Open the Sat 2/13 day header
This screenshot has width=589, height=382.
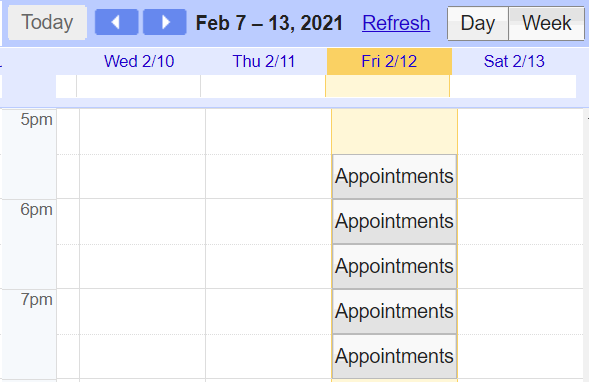[x=514, y=61]
